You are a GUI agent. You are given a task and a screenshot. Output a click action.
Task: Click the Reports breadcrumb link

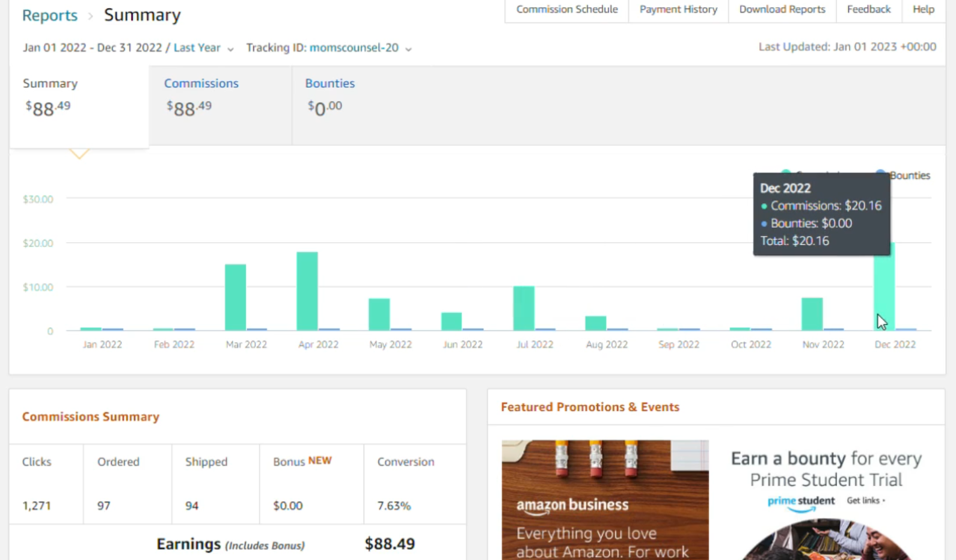[50, 15]
